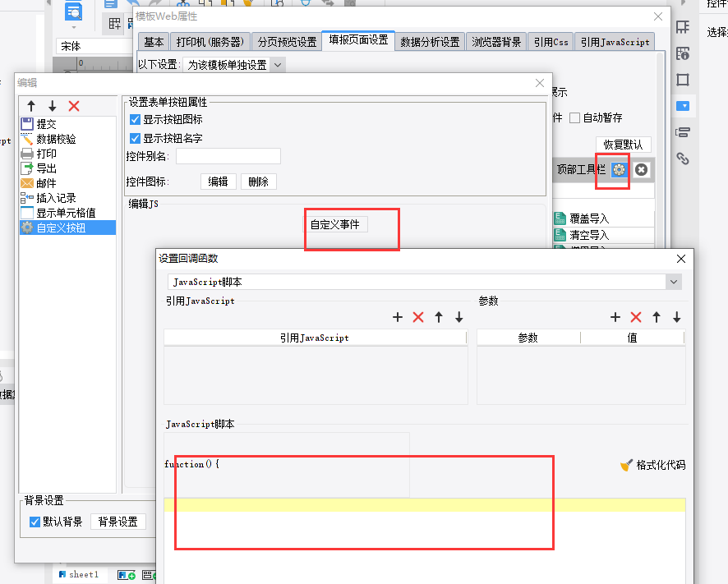Select the 清空导入 toolbar entry
Viewport: 728px width, 584px height.
click(x=604, y=235)
